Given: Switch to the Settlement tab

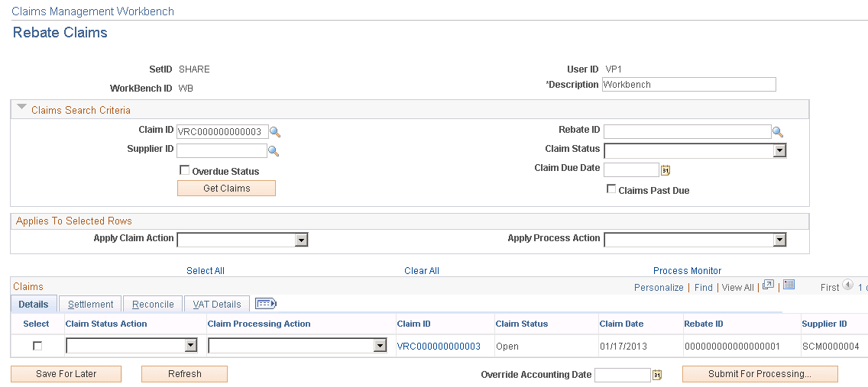Looking at the screenshot, I should pyautogui.click(x=90, y=304).
